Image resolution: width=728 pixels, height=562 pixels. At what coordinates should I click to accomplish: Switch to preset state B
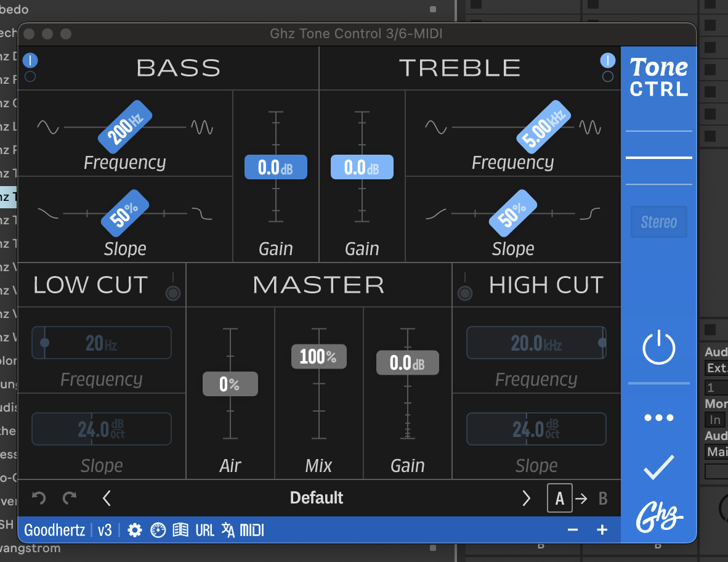(x=602, y=498)
